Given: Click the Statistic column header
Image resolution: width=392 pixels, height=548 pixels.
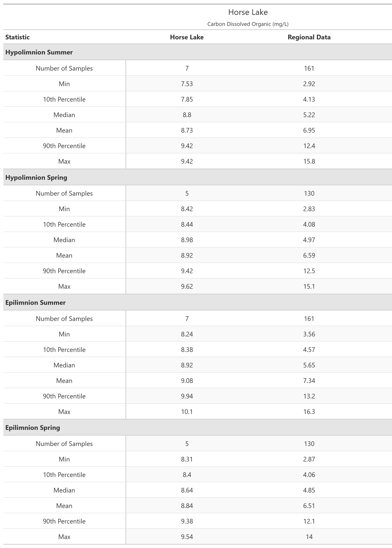Looking at the screenshot, I should [17, 37].
